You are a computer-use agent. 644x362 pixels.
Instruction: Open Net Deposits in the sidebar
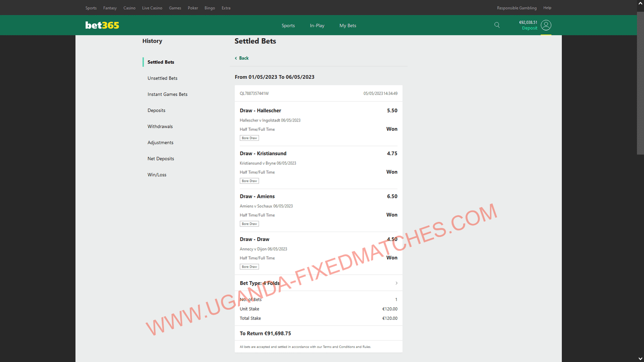pos(161,159)
